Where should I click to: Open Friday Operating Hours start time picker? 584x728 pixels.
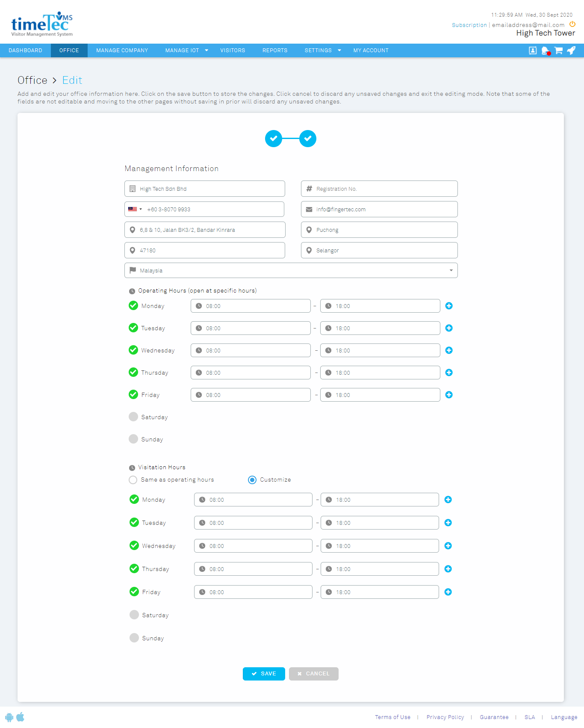tap(251, 395)
